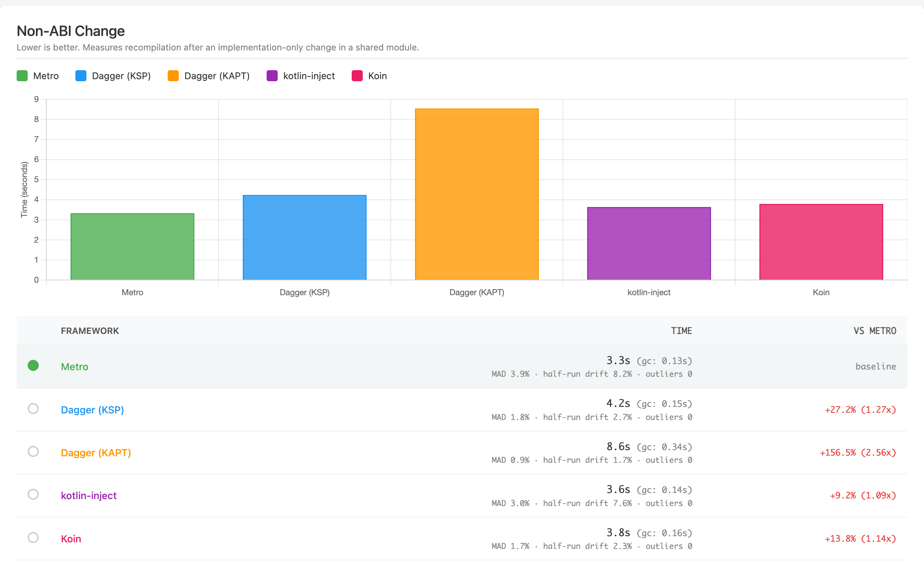Viewport: 924px width, 570px height.
Task: Click Dagger KAPT stats line MAD 0.9%
Action: [x=592, y=460]
